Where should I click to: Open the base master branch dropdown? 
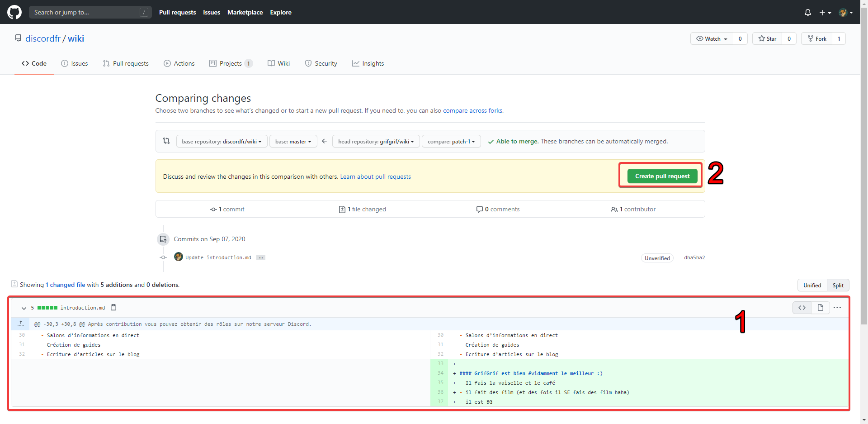click(293, 141)
